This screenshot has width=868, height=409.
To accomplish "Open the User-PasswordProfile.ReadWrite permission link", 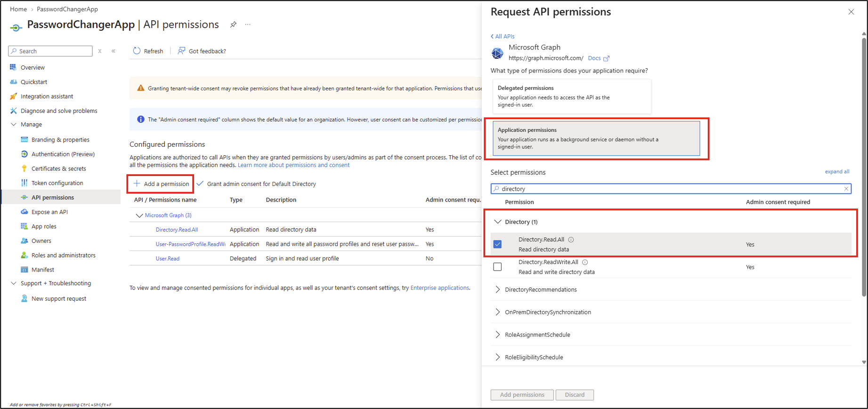I will click(190, 244).
